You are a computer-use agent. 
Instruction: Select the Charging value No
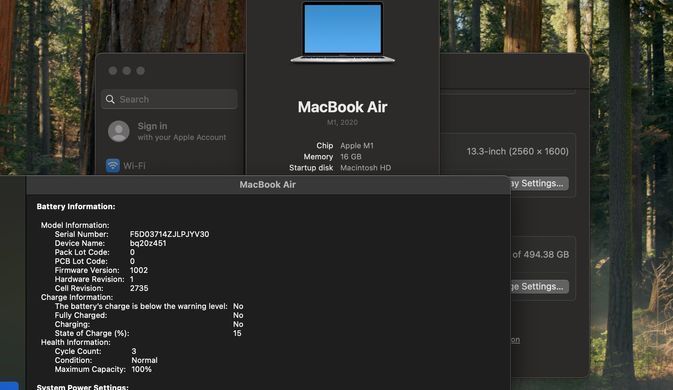[238, 324]
